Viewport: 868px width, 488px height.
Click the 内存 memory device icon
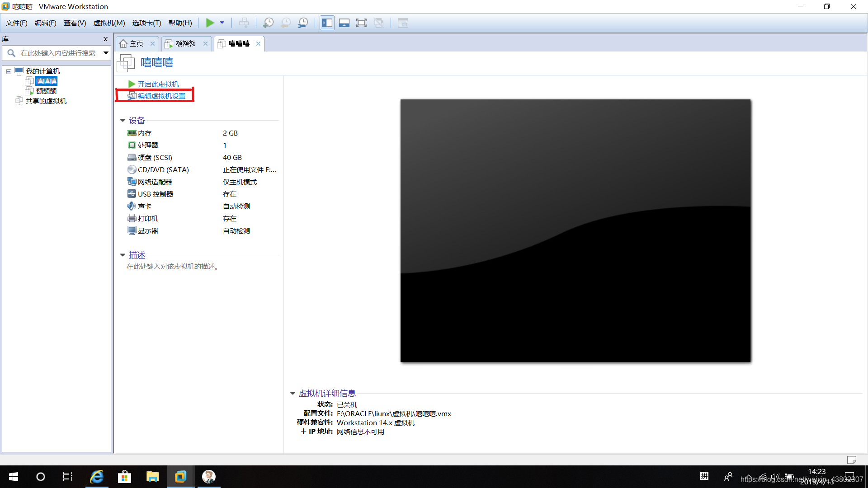(x=132, y=133)
